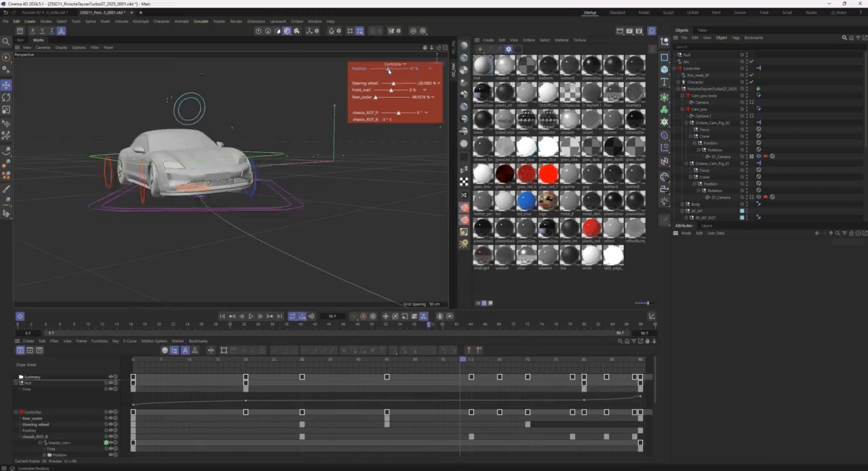Open the MoGraph menu
This screenshot has height=471, width=868.
point(140,21)
